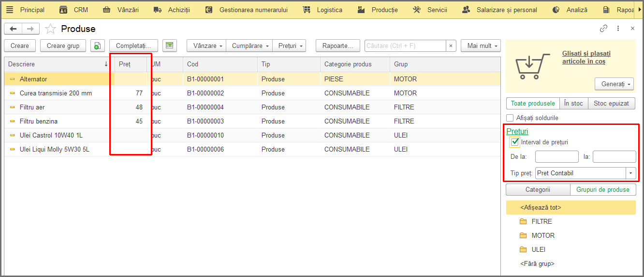Clear the search field with the x

point(451,46)
